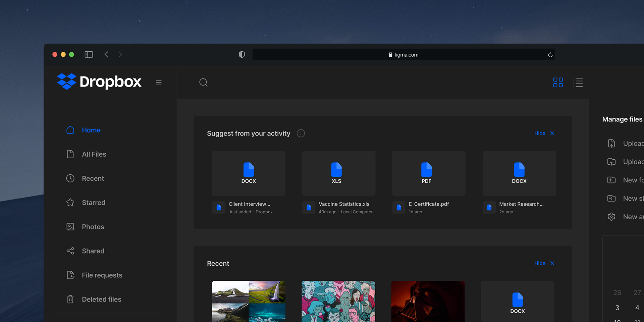Toggle the Safari sidebar button
644x322 pixels.
point(89,54)
